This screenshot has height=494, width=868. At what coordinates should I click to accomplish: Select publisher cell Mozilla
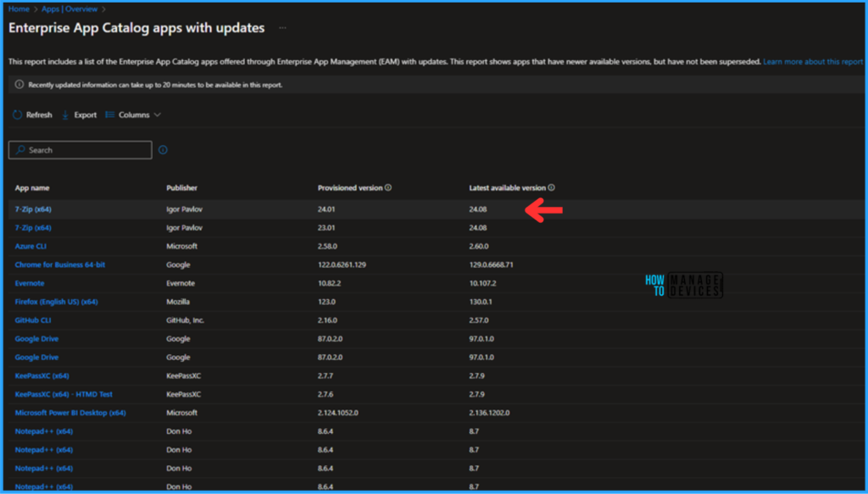click(178, 302)
